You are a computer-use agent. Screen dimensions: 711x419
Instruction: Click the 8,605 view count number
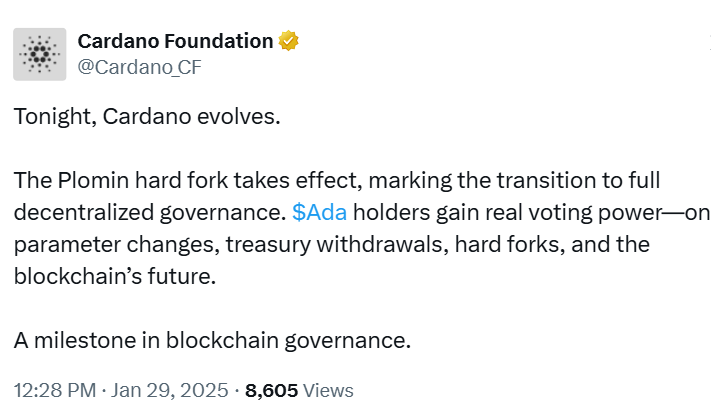[272, 390]
